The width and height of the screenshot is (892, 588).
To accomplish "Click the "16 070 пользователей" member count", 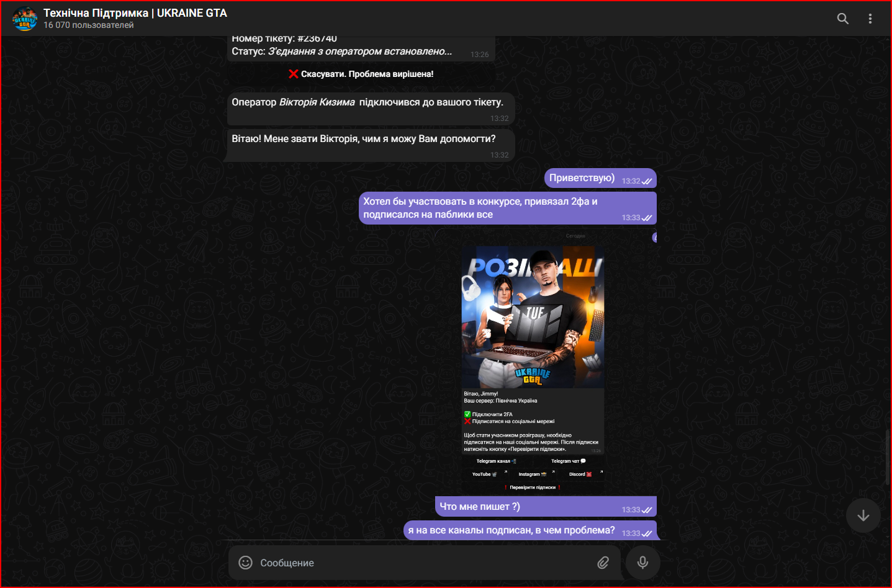I will click(x=89, y=25).
